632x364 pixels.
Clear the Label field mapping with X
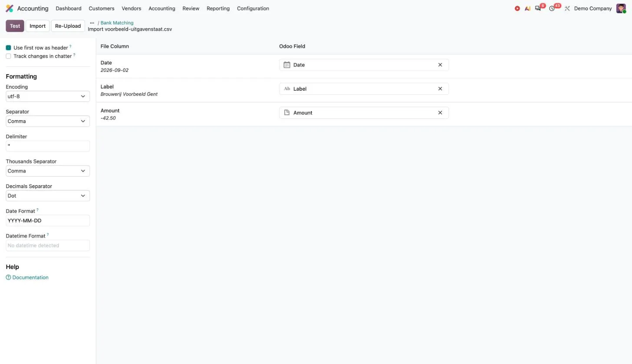440,89
